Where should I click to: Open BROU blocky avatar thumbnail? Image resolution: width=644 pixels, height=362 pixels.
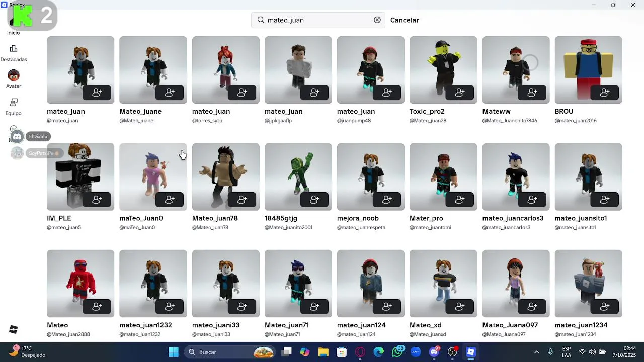588,70
